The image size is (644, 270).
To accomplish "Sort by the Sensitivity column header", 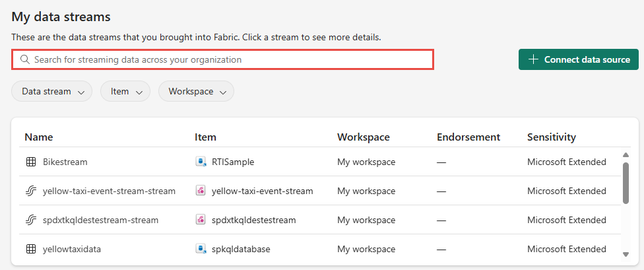I will pyautogui.click(x=552, y=137).
